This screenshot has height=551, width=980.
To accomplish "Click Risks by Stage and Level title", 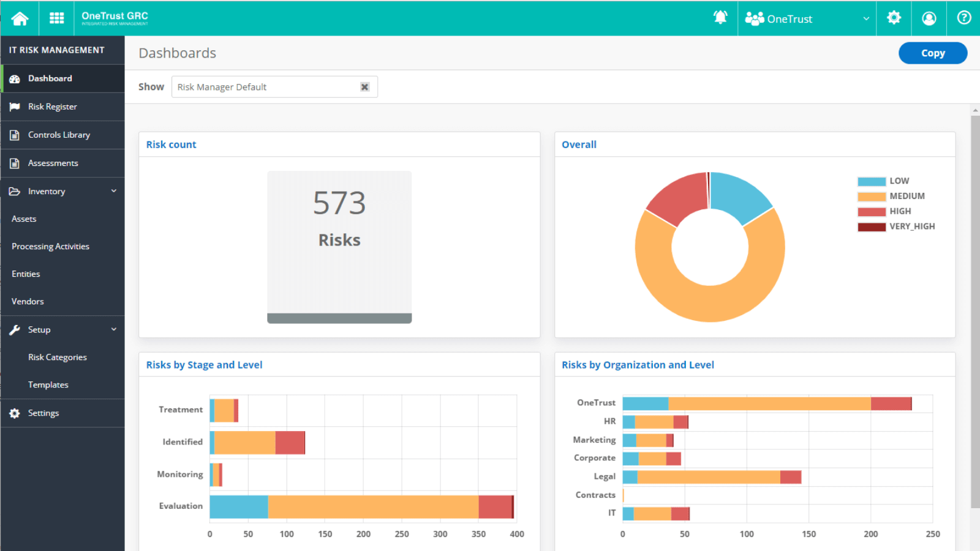I will [204, 365].
